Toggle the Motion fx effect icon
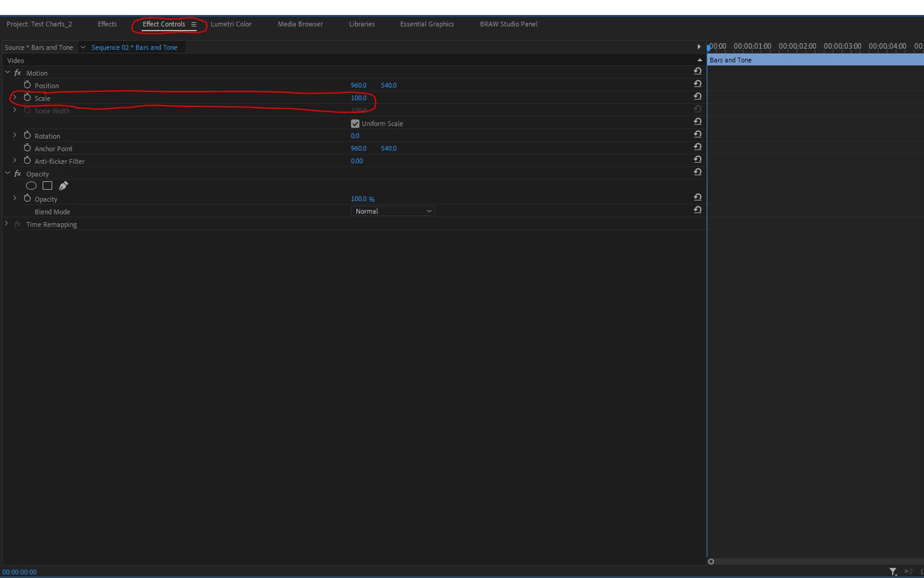924x578 pixels. point(18,73)
